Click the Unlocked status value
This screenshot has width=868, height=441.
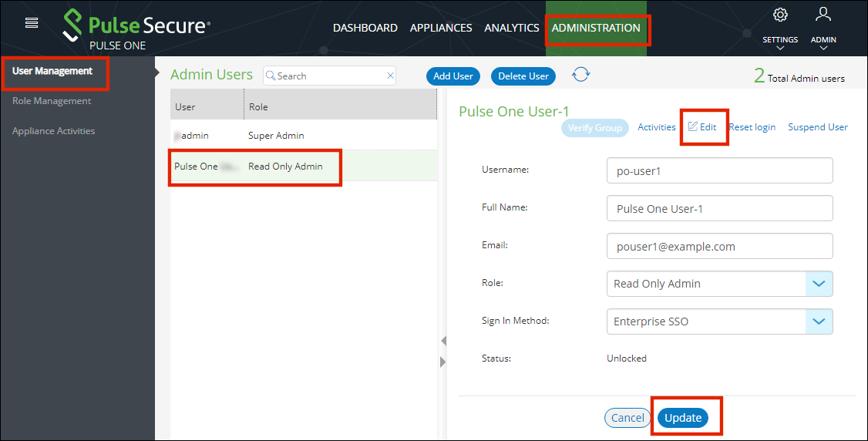tap(627, 359)
